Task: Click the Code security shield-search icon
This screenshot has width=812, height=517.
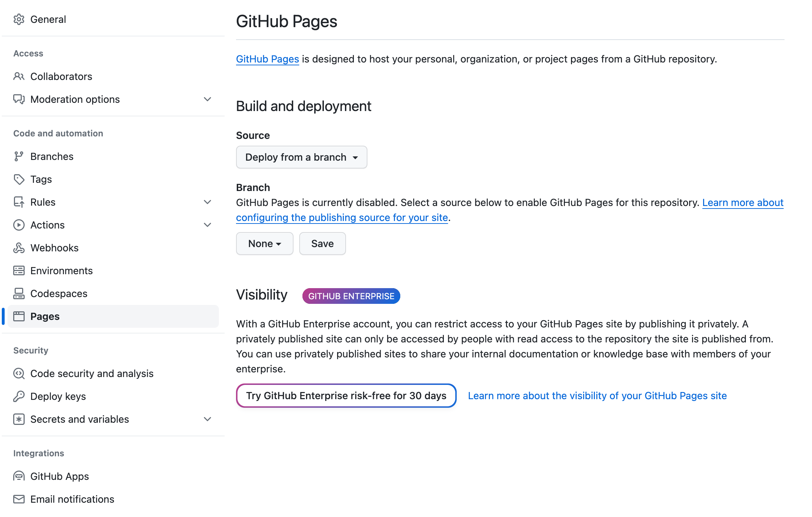Action: tap(19, 373)
